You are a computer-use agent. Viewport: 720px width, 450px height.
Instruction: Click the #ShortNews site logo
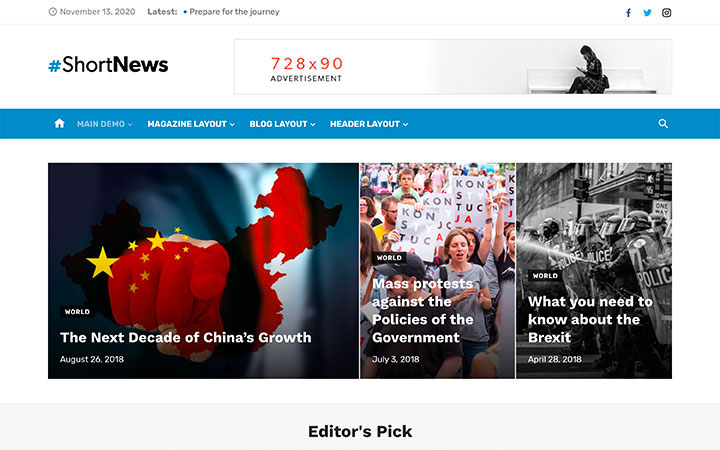pyautogui.click(x=108, y=65)
